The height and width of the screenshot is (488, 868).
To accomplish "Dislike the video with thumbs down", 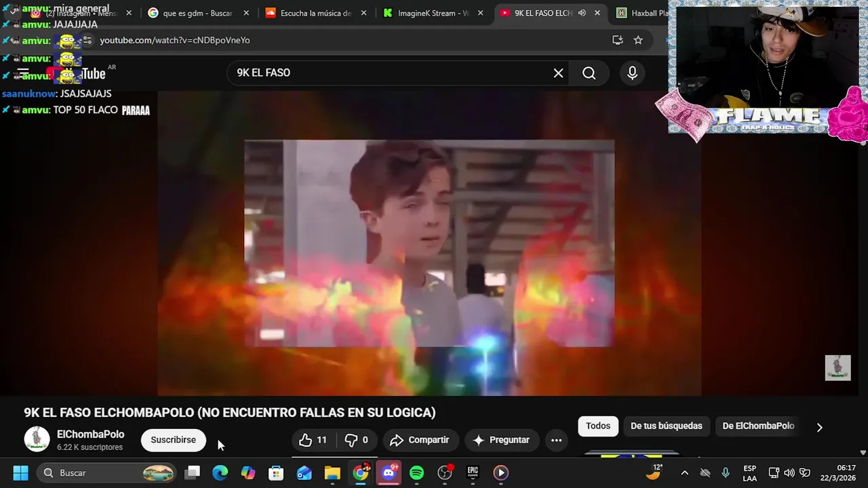I will pyautogui.click(x=356, y=440).
